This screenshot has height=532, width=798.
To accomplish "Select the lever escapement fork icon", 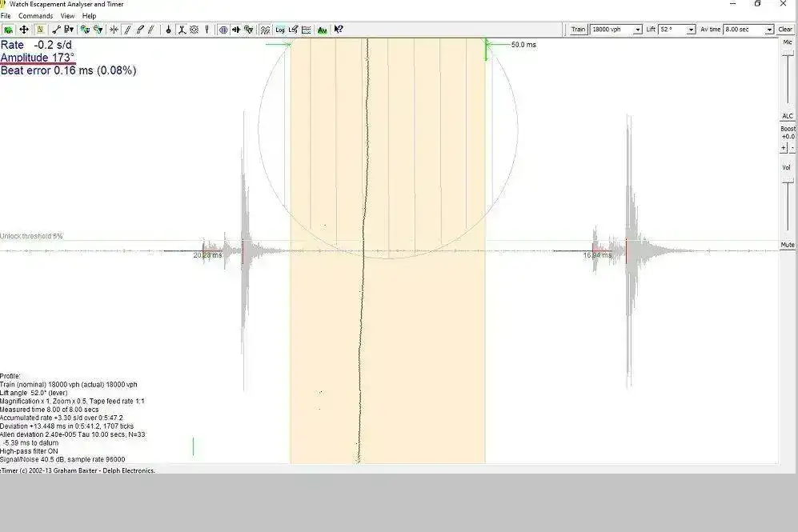I will [182, 30].
